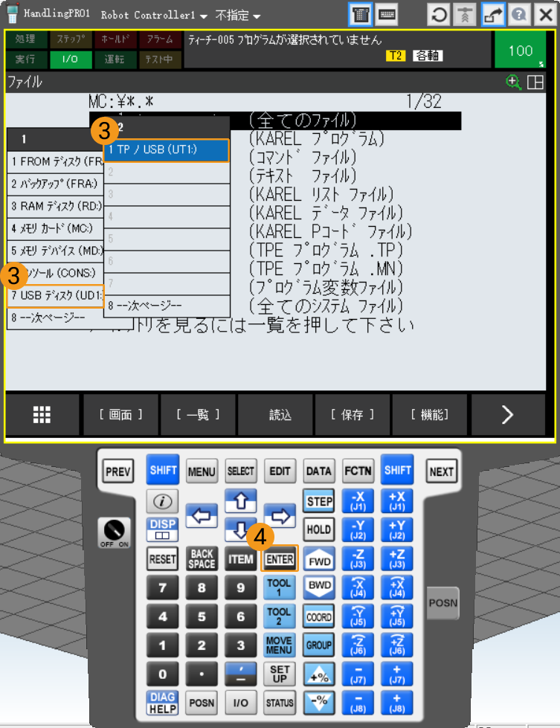Click the MENU key on keypad
This screenshot has height=728, width=560.
(202, 471)
